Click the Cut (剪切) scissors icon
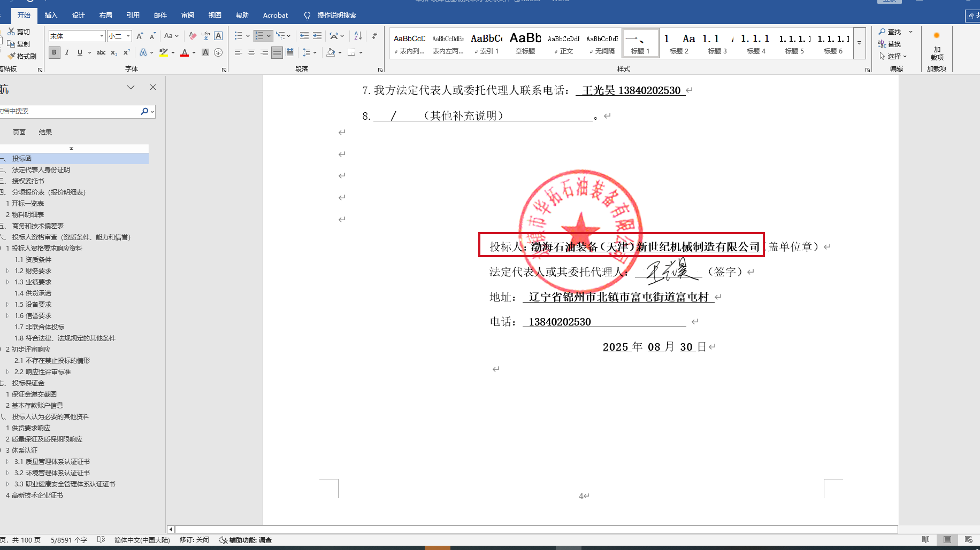Screen dimensions: 980x550 point(11,32)
